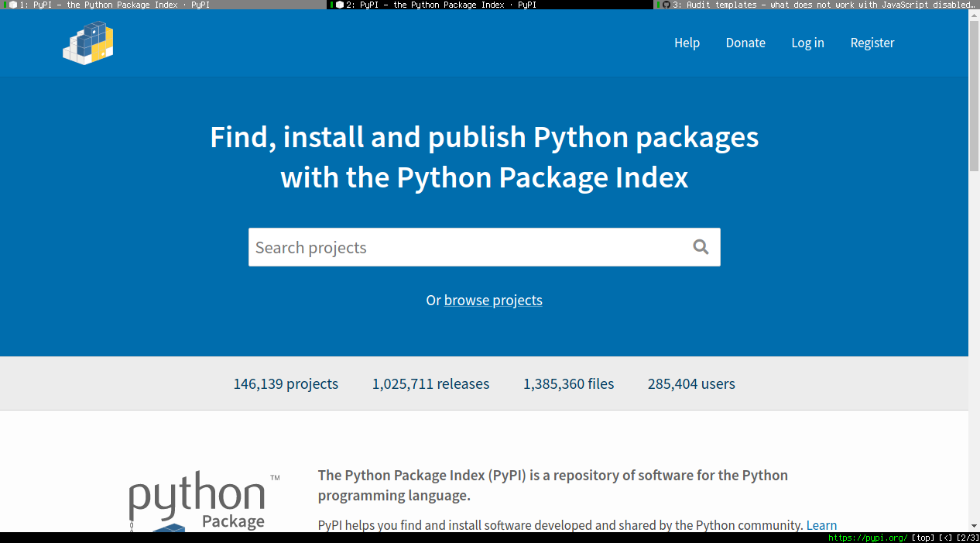Viewport: 980px width, 543px height.
Task: Click the [top] scroll indicator in status bar
Action: click(923, 538)
